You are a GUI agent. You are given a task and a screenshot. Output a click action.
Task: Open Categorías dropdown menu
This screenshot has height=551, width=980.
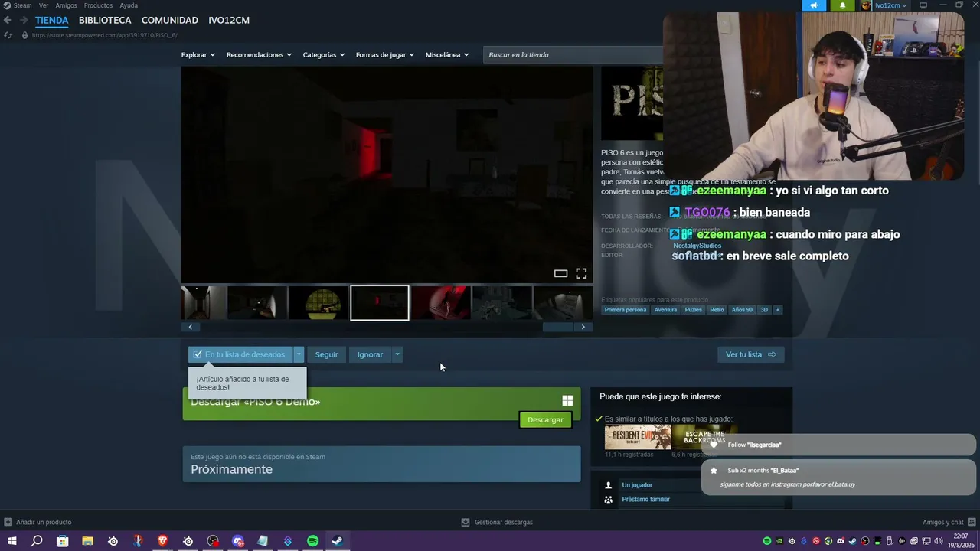[x=323, y=55]
